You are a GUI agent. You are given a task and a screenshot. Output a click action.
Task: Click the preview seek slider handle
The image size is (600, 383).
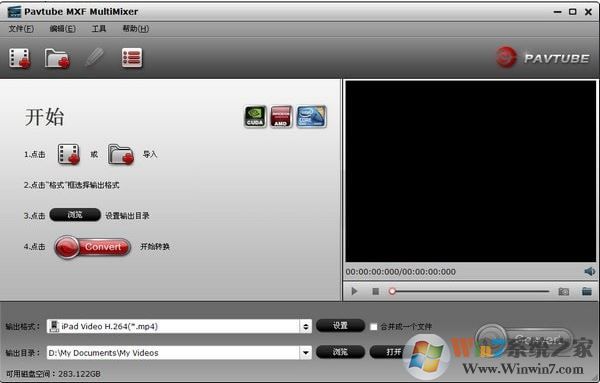(392, 291)
